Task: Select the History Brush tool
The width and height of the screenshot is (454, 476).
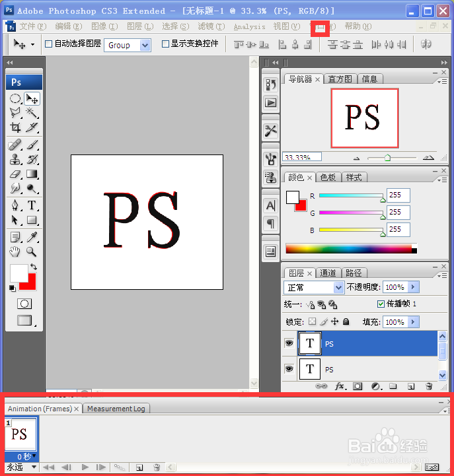Action: click(x=32, y=159)
